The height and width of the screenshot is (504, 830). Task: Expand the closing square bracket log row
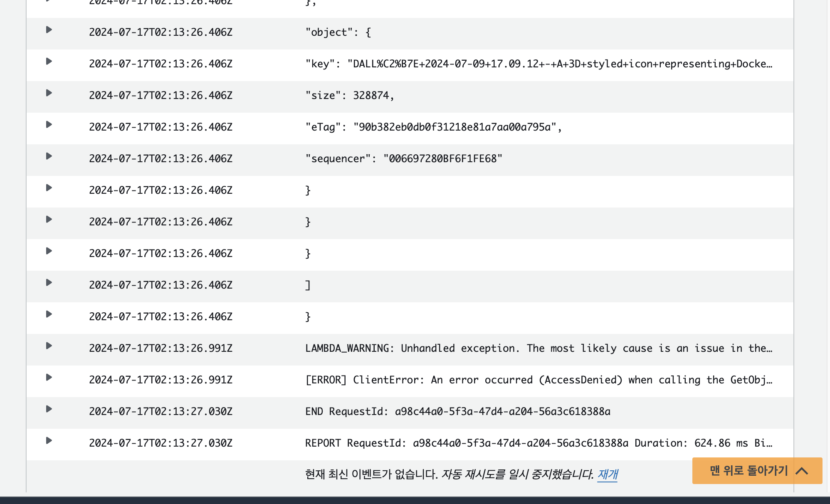click(x=49, y=283)
